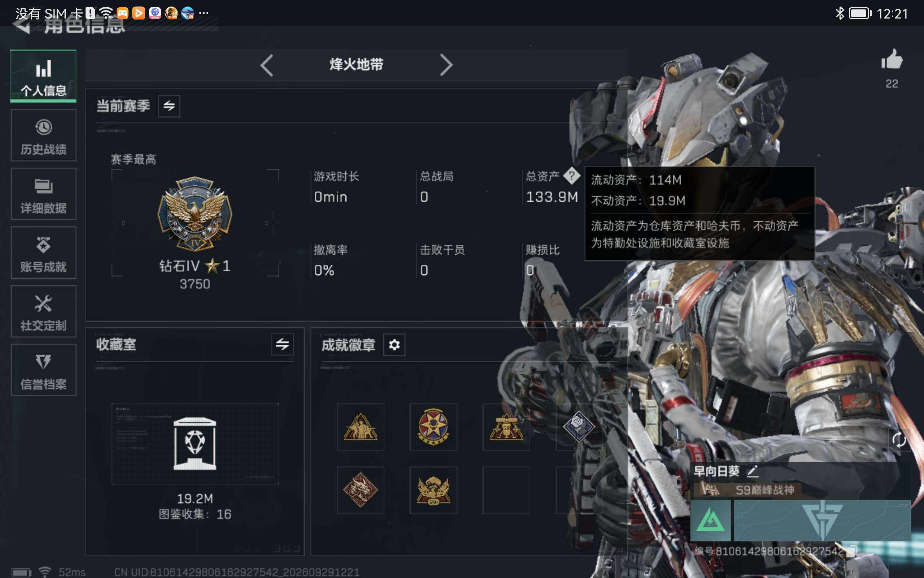Viewport: 924px width, 578px height.
Task: Toggle the 收藏室 swap button
Action: 282,344
